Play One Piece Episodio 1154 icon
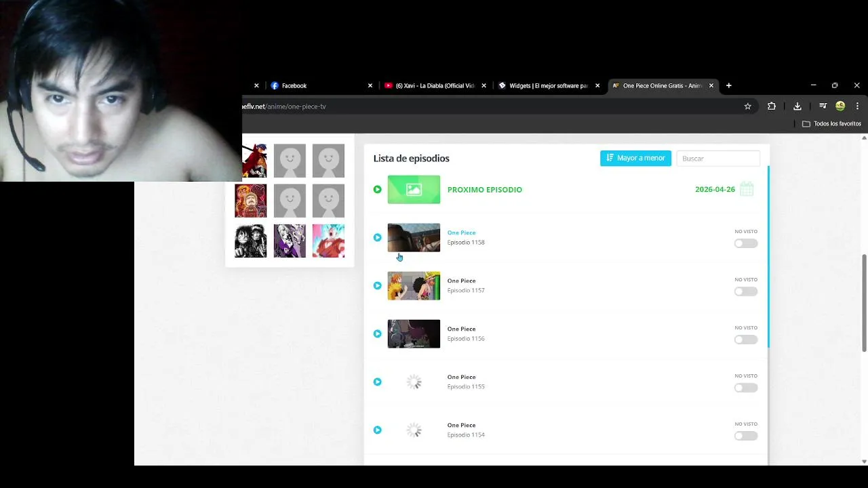Image resolution: width=868 pixels, height=488 pixels. 378,430
